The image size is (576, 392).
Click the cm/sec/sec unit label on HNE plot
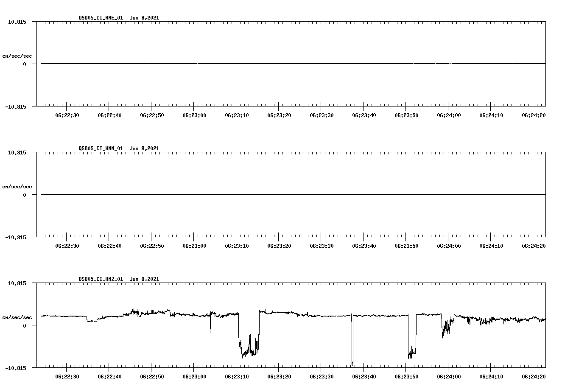coord(17,56)
